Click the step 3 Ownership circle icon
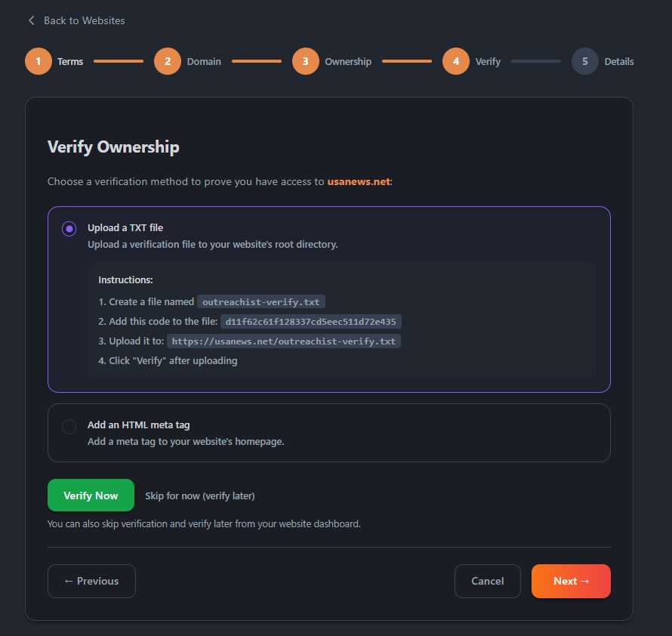The image size is (672, 636). tap(306, 61)
